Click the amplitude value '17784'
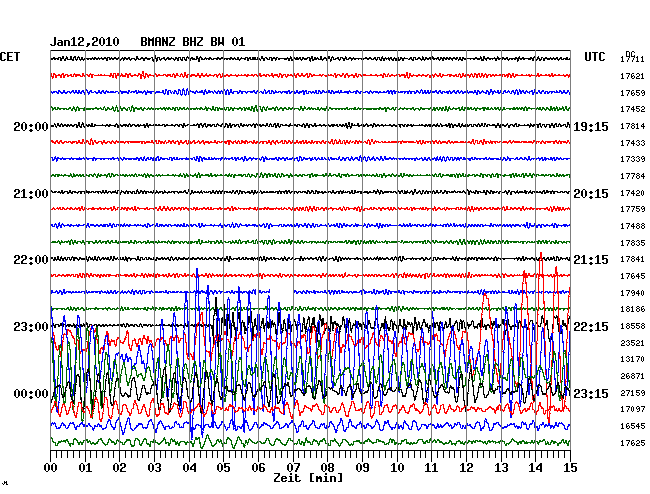Viewport: 650px width, 494px height. coord(633,176)
